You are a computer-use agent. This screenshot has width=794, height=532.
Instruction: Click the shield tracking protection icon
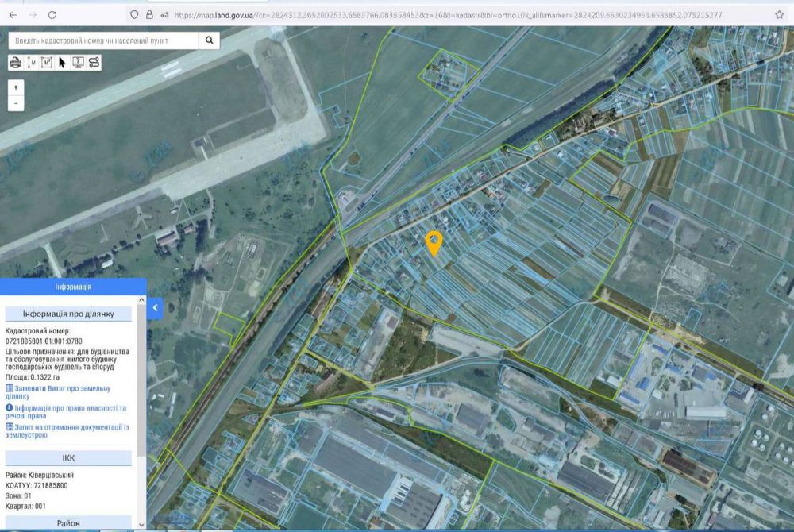pyautogui.click(x=134, y=15)
